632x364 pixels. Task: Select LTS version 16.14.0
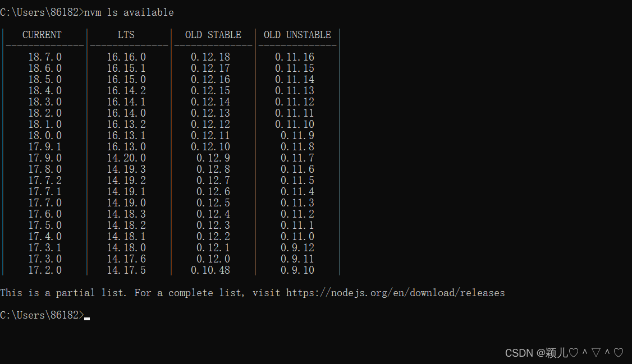[126, 113]
